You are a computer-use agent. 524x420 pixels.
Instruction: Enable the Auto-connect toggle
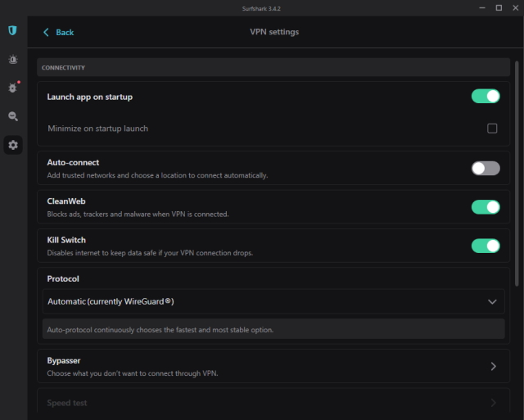pyautogui.click(x=486, y=168)
